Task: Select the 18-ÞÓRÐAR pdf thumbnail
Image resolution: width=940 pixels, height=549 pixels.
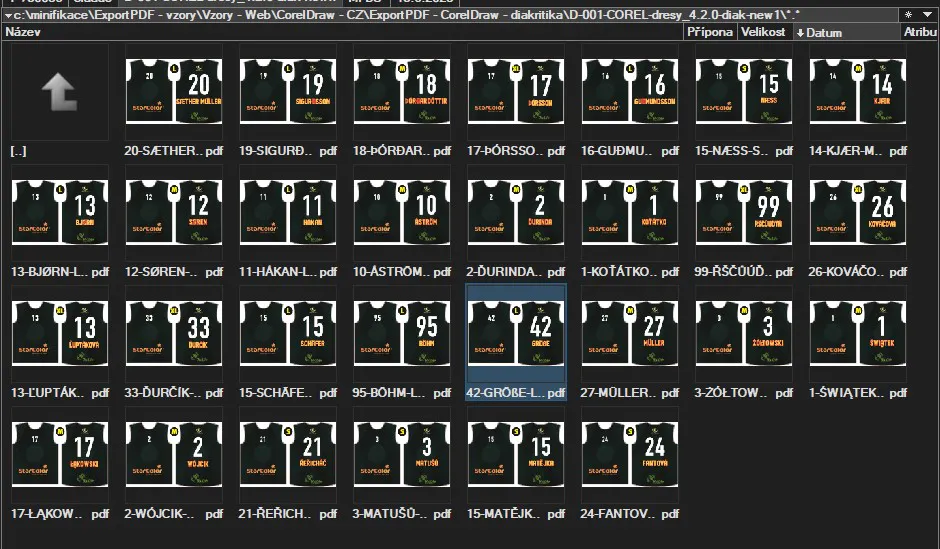Action: click(402, 92)
